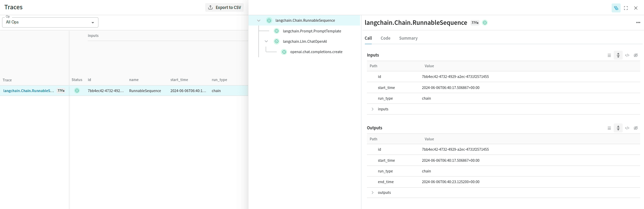
Task: Click Export to CSV button
Action: tap(224, 7)
